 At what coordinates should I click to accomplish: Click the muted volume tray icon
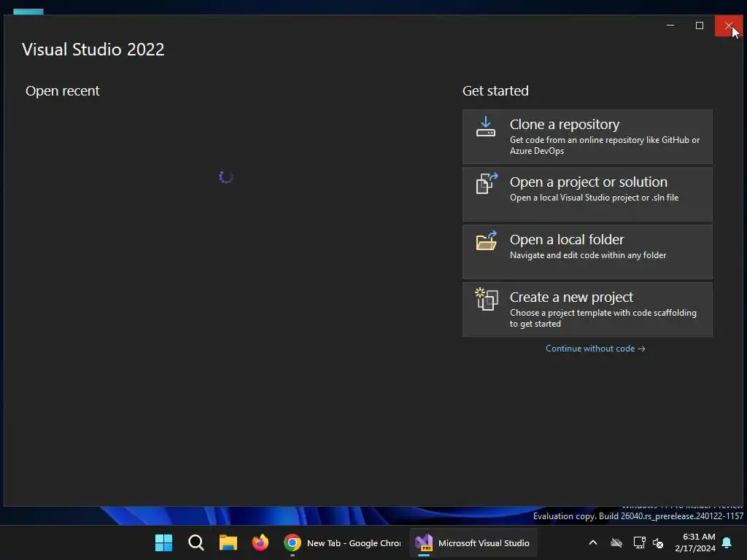click(x=658, y=542)
